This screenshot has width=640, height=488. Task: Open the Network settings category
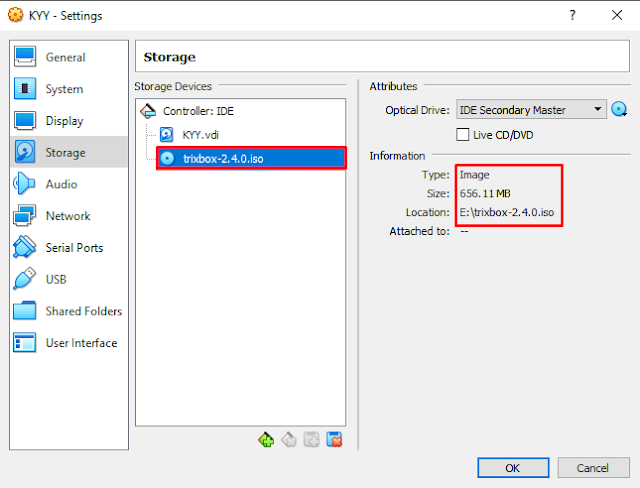(x=69, y=216)
